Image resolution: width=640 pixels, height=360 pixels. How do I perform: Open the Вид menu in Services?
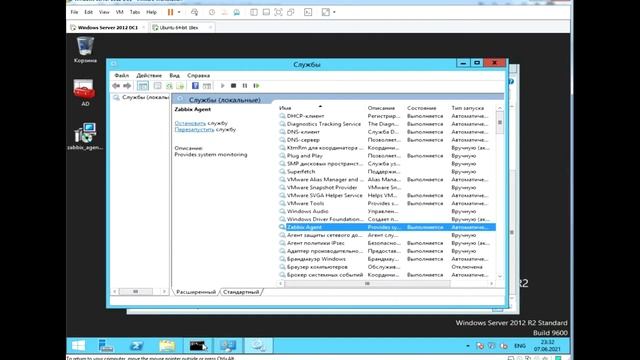tap(174, 76)
